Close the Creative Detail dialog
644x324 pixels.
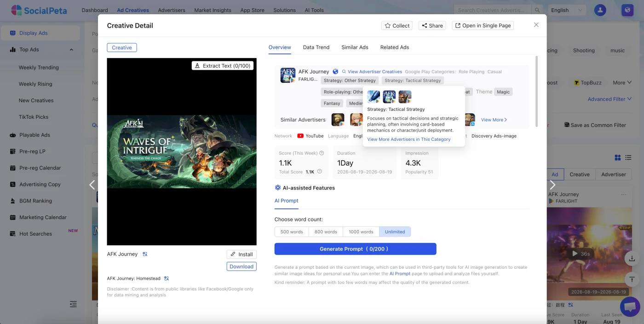[536, 25]
